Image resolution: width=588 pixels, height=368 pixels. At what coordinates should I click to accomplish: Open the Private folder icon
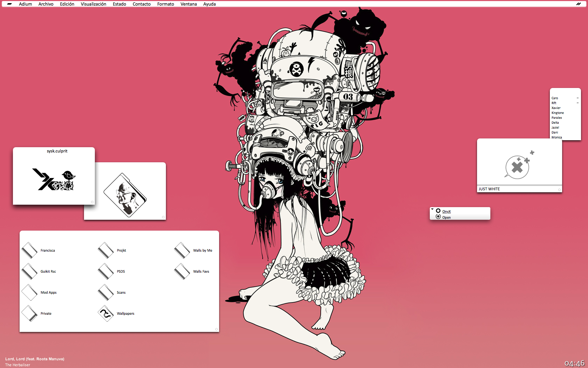pos(29,313)
